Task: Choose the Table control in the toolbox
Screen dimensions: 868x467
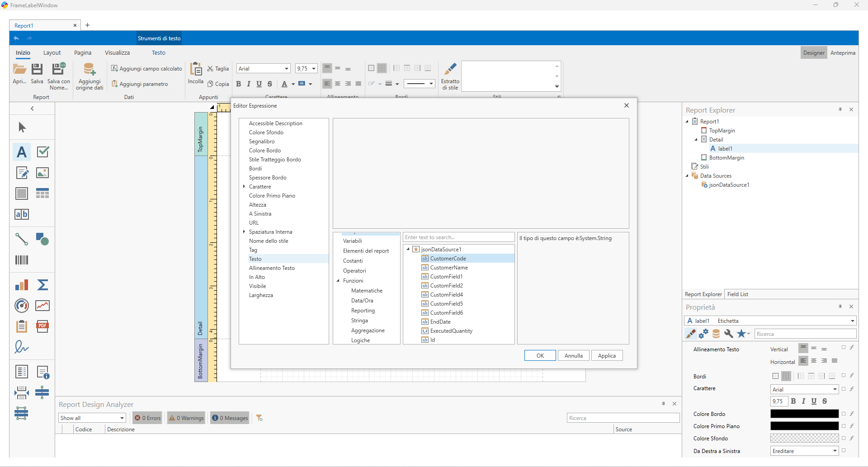Action: coord(42,193)
